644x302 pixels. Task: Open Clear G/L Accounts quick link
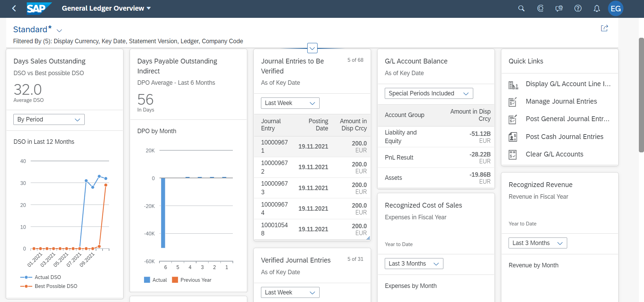coord(554,154)
